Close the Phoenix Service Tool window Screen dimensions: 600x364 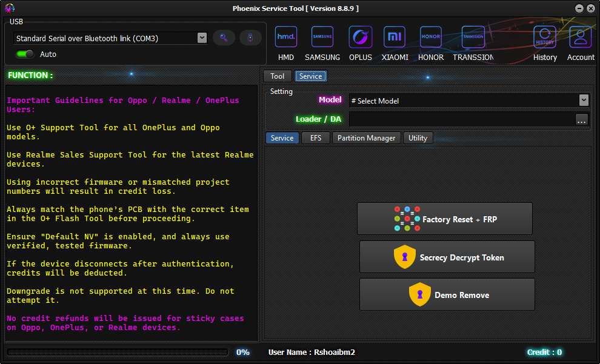pyautogui.click(x=591, y=8)
